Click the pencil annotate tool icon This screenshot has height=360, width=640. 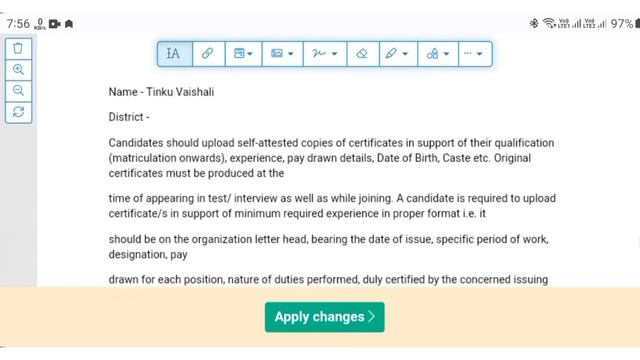pos(391,53)
